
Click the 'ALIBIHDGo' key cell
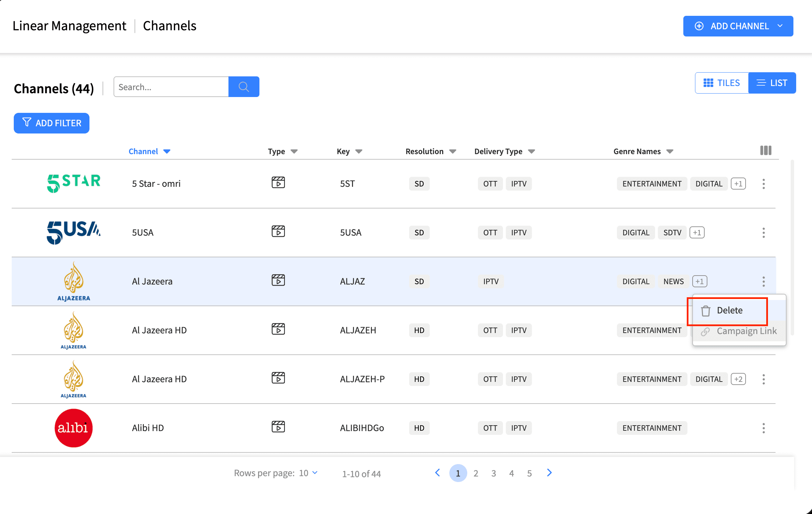pyautogui.click(x=362, y=428)
